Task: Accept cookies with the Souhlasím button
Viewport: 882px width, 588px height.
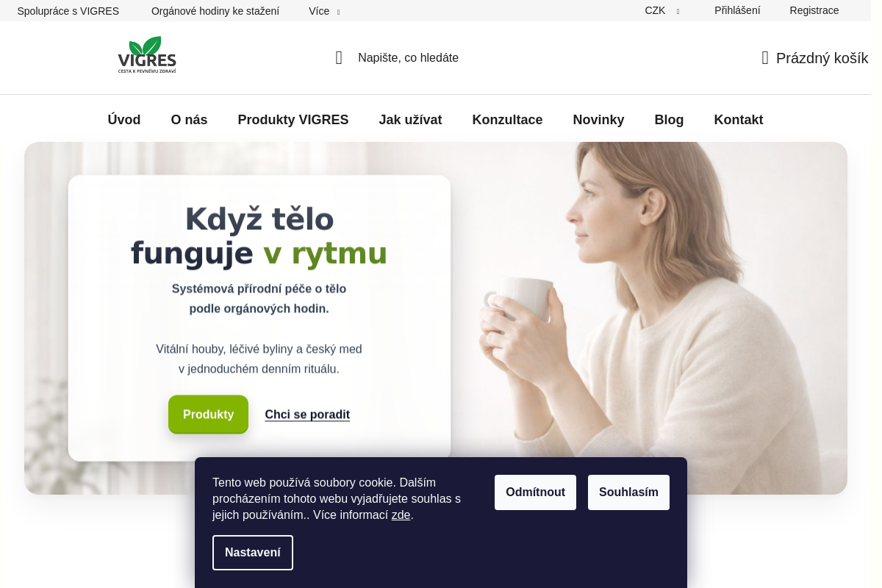Action: click(x=628, y=492)
